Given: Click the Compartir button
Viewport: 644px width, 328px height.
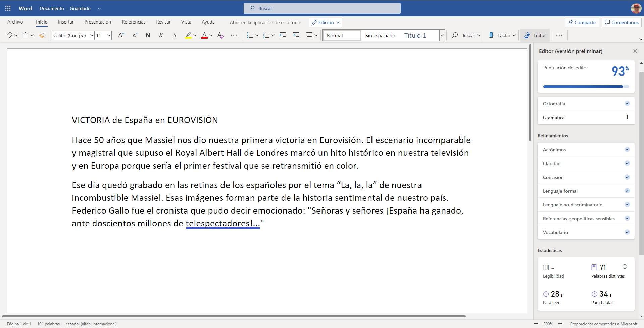Looking at the screenshot, I should click(x=582, y=22).
